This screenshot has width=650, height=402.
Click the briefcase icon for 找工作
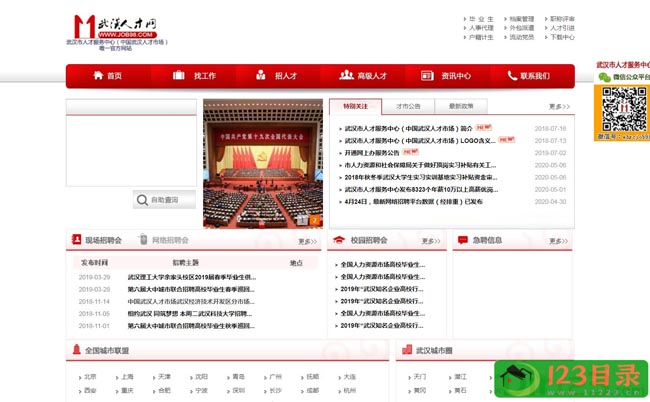pyautogui.click(x=178, y=76)
